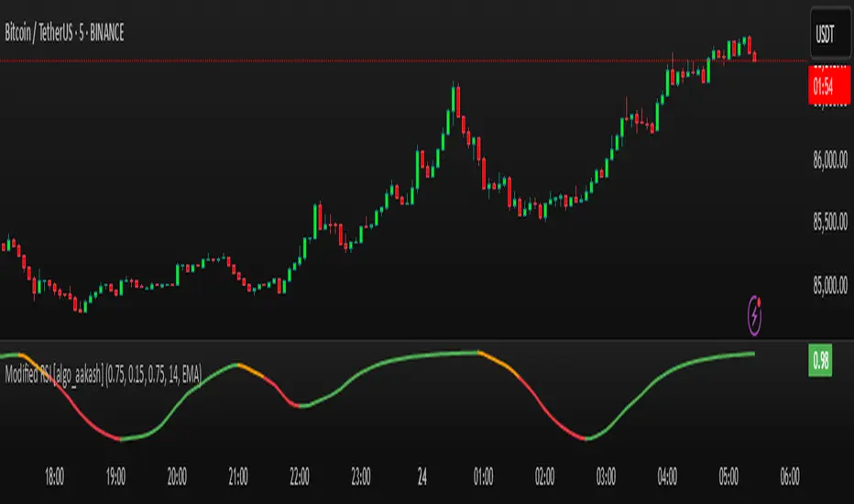Click the purple lightning bolt icon
This screenshot has height=504, width=854.
pyautogui.click(x=754, y=315)
